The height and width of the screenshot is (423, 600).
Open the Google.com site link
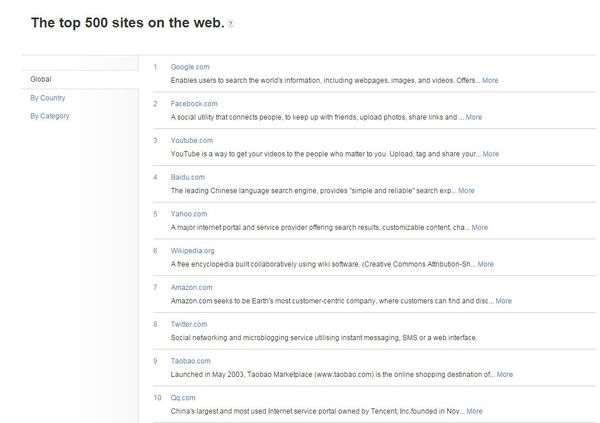[x=190, y=67]
